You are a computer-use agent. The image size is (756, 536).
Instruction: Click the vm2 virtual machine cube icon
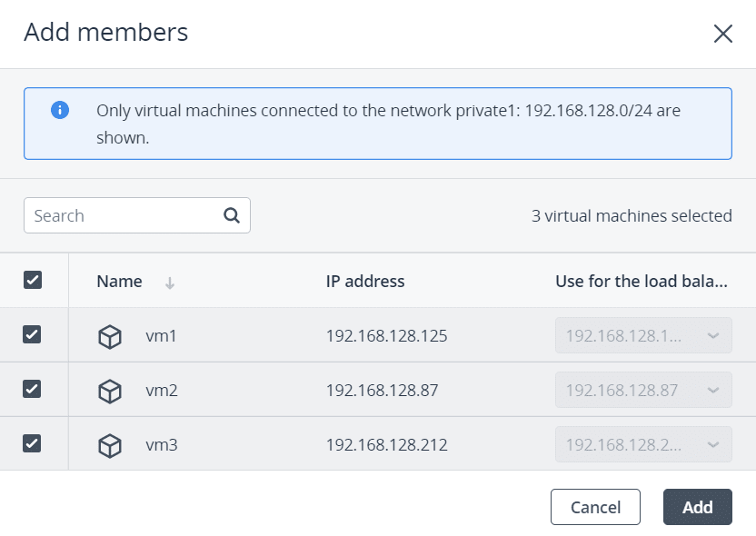[110, 391]
